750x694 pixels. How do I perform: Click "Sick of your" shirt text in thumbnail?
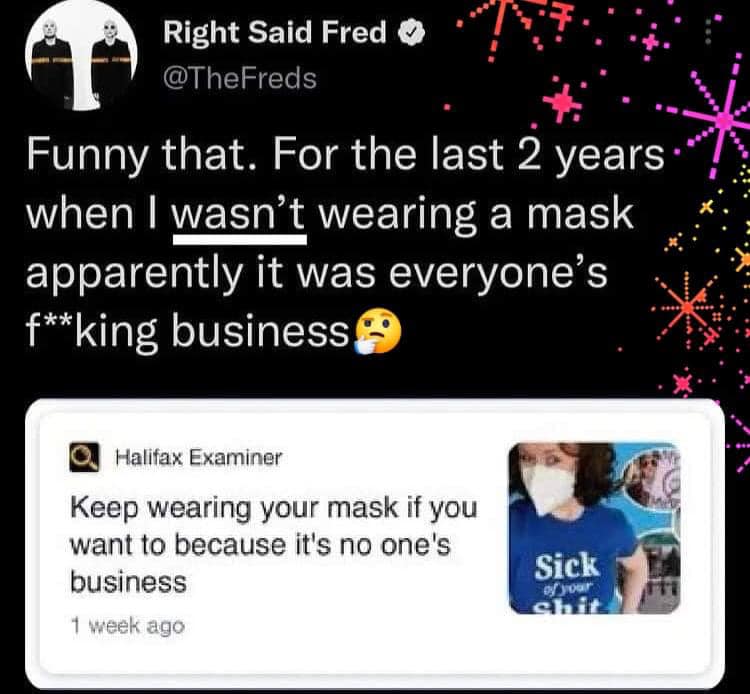point(567,573)
